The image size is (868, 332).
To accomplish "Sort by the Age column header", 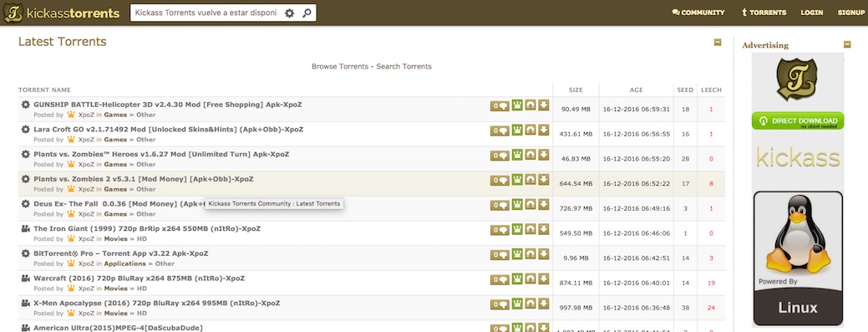I will point(636,89).
